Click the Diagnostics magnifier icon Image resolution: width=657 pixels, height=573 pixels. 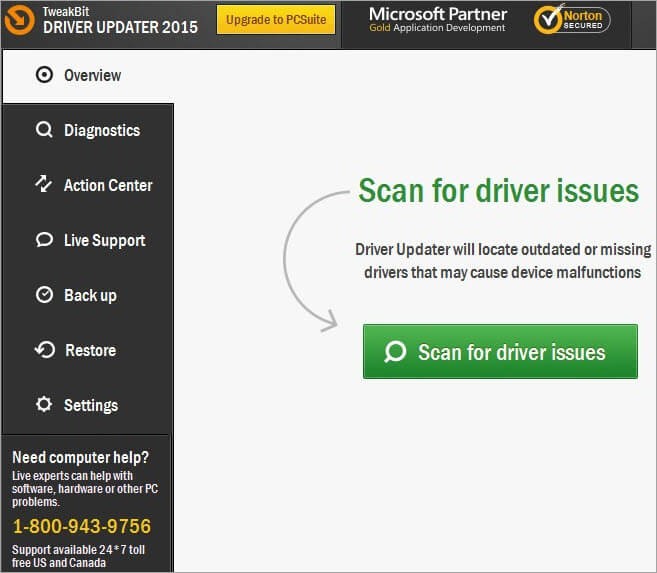pyautogui.click(x=44, y=130)
